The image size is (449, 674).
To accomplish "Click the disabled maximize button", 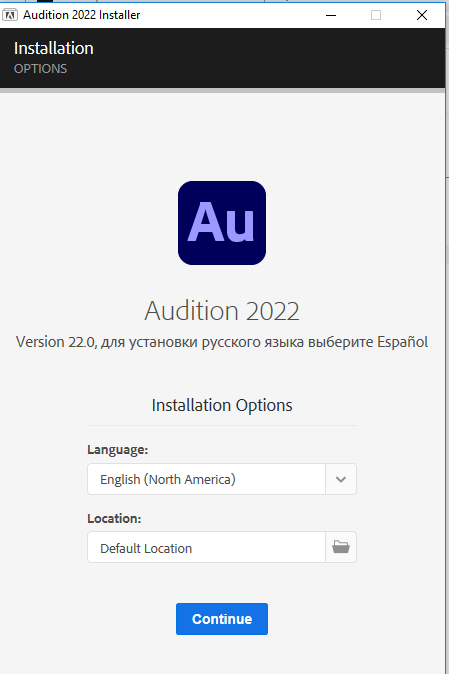I will (x=376, y=15).
